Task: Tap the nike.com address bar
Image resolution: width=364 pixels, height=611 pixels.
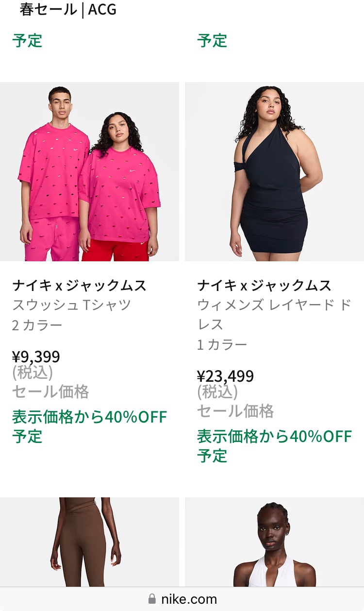Action: (182, 599)
